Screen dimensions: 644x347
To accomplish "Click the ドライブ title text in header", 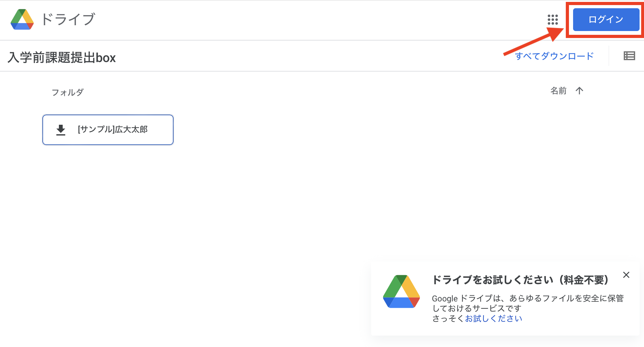I will click(x=68, y=19).
